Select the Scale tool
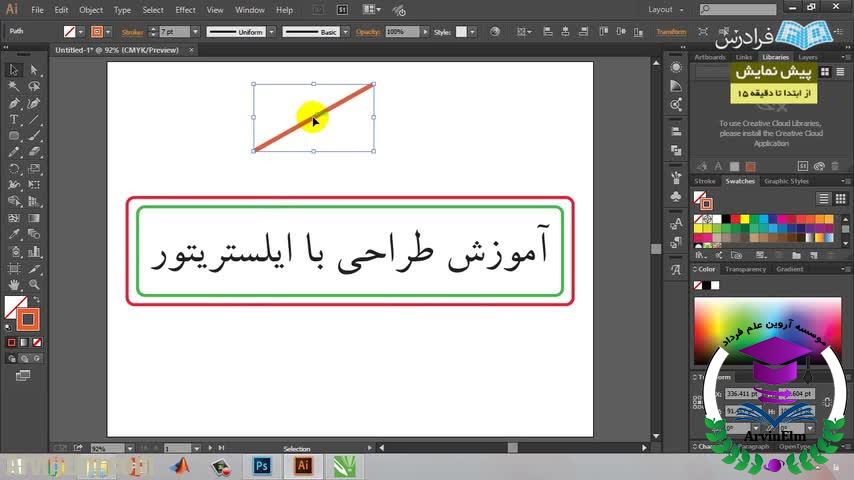The image size is (854, 480). pos(34,169)
